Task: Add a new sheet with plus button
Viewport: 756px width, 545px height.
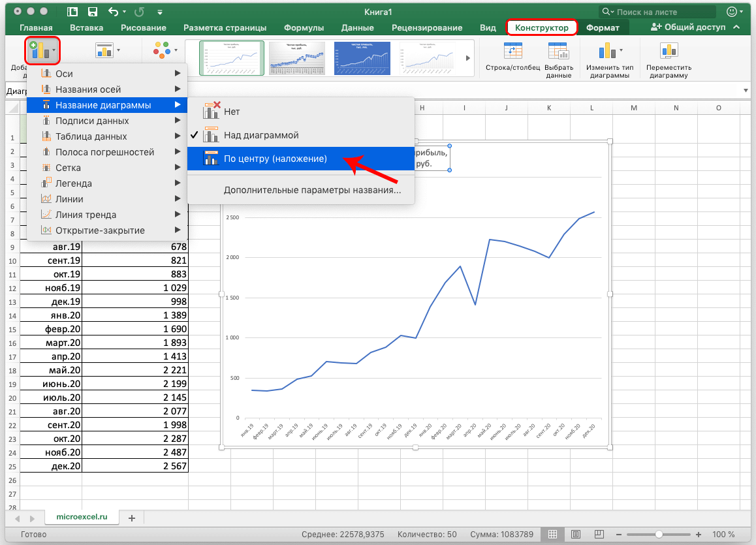Action: click(132, 518)
